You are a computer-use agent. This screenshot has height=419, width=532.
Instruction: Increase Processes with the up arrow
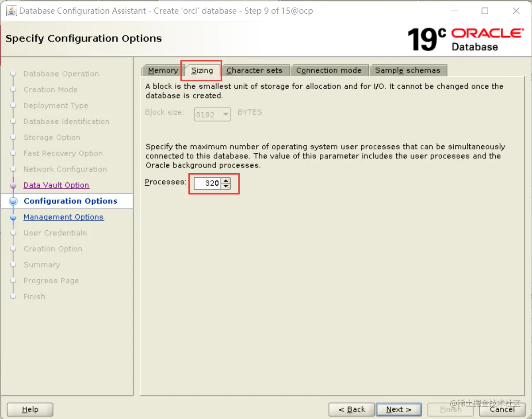226,180
